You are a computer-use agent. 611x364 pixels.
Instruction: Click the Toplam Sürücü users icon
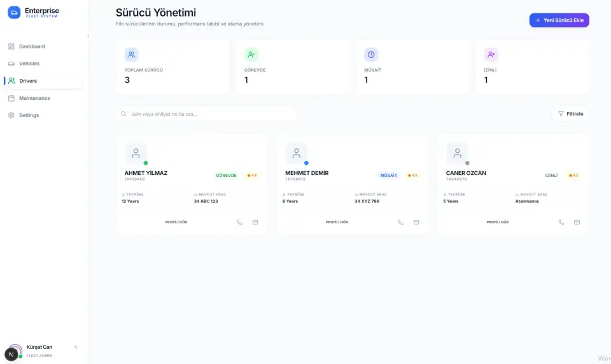pyautogui.click(x=132, y=55)
